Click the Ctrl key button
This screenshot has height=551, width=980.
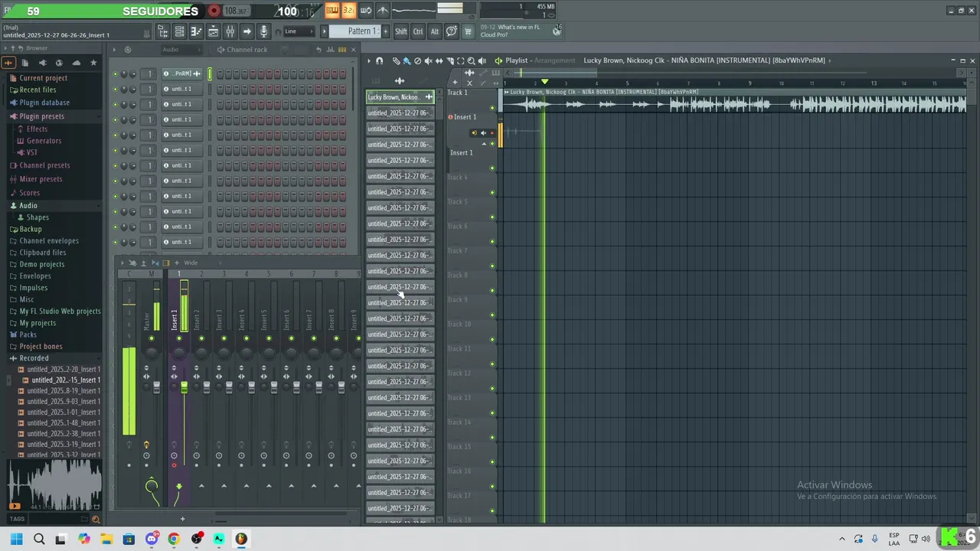point(418,31)
